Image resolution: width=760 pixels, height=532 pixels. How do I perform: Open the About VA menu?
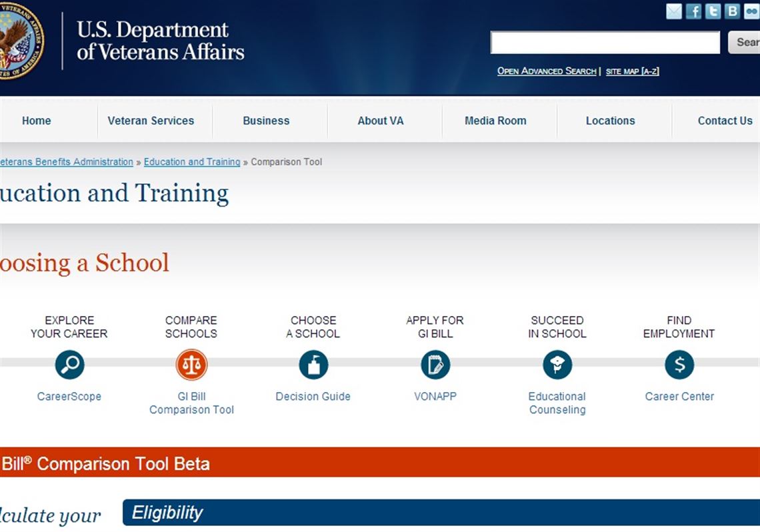tap(381, 121)
